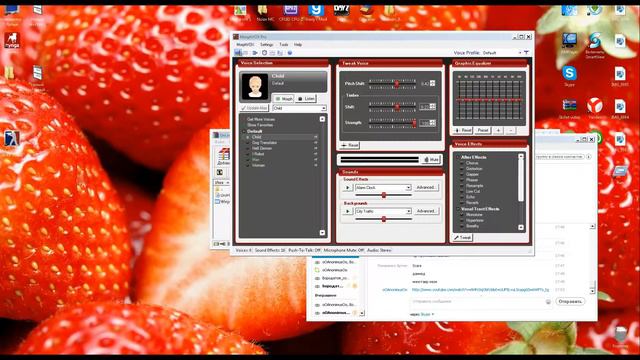
Task: Click the round clock-like toolbar icon
Action: [x=264, y=53]
